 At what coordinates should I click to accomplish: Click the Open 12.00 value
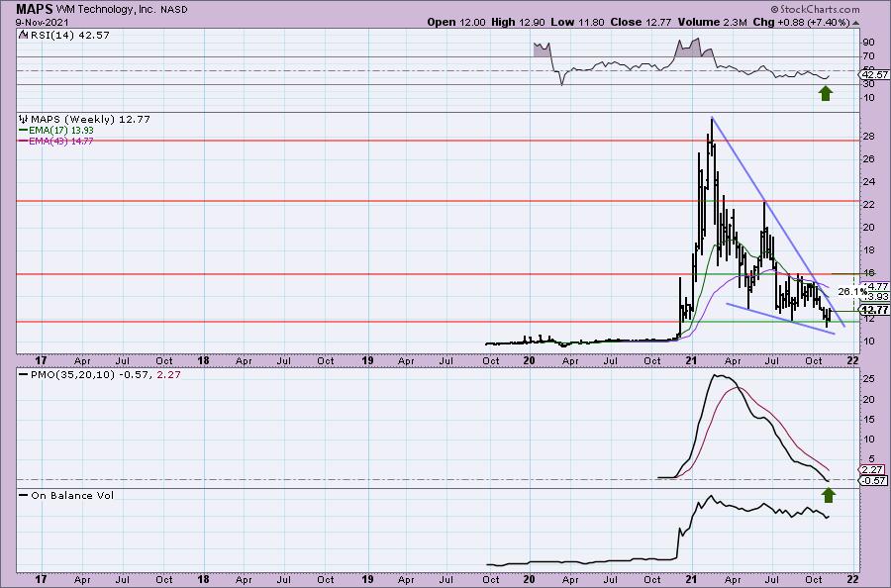(456, 22)
